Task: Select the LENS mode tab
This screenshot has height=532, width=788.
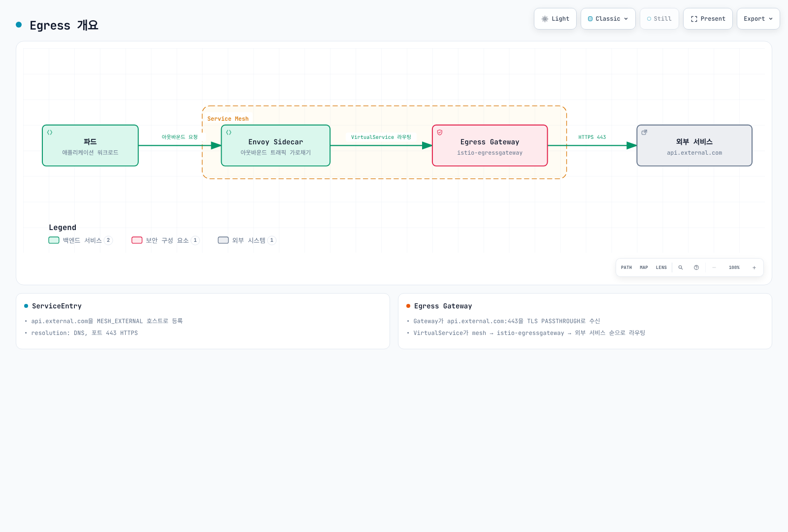Action: click(x=661, y=267)
